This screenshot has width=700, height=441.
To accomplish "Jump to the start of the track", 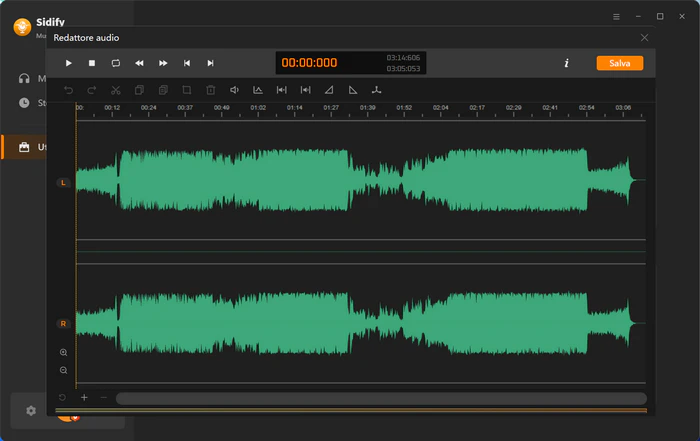I will (187, 63).
